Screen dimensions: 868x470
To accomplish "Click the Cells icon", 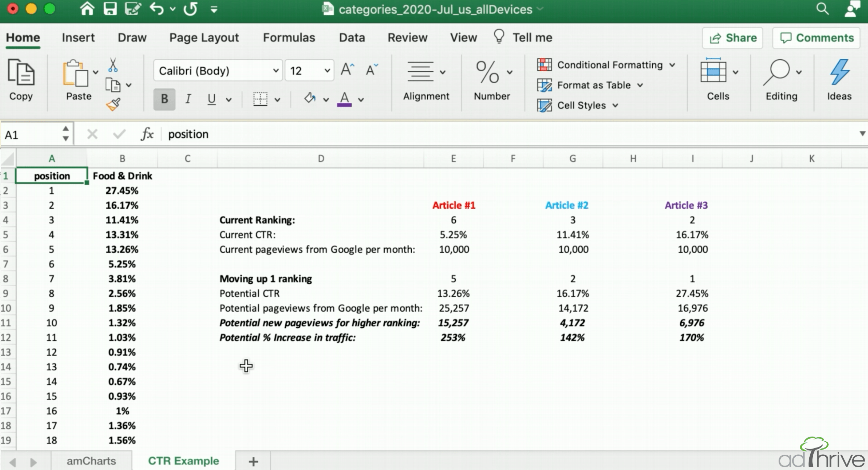I will tap(713, 70).
